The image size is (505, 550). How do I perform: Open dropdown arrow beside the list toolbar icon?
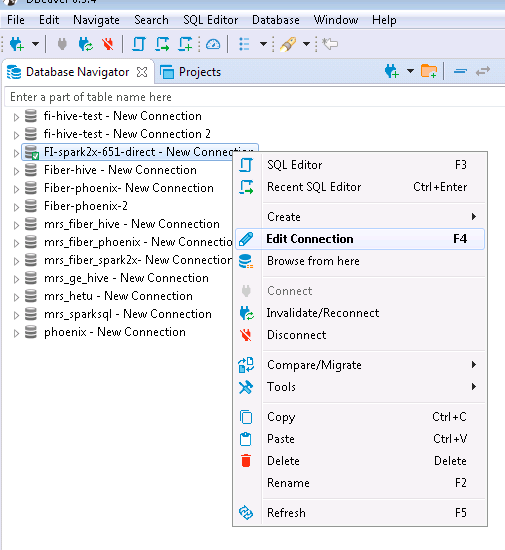263,44
